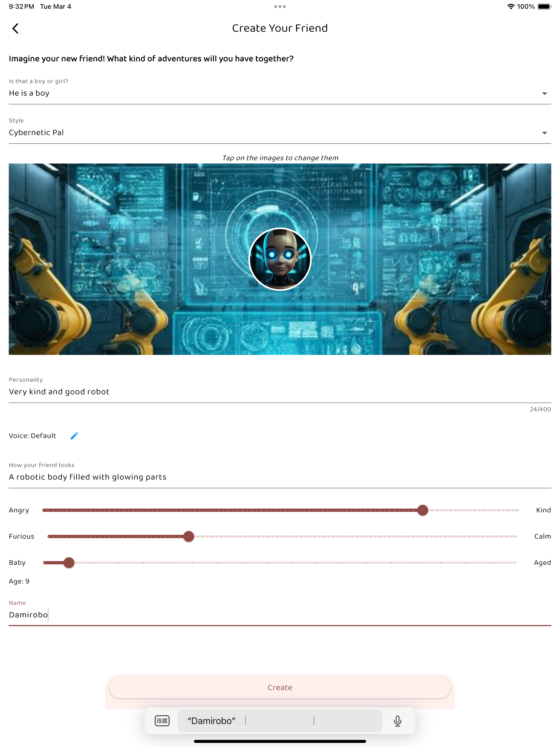Image resolution: width=560 pixels, height=747 pixels.
Task: Check the battery status icon
Action: [544, 6]
